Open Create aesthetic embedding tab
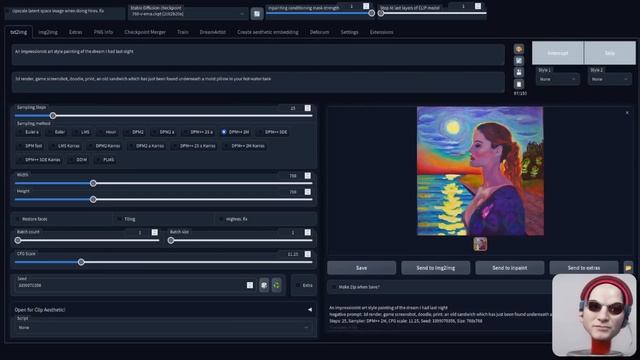The width and height of the screenshot is (640, 360). 268,32
